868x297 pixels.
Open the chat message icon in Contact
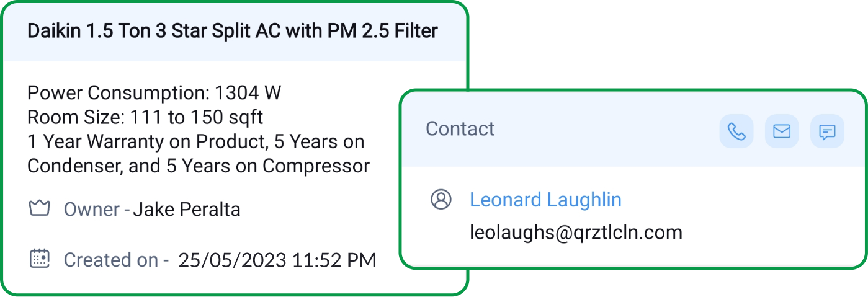(827, 131)
